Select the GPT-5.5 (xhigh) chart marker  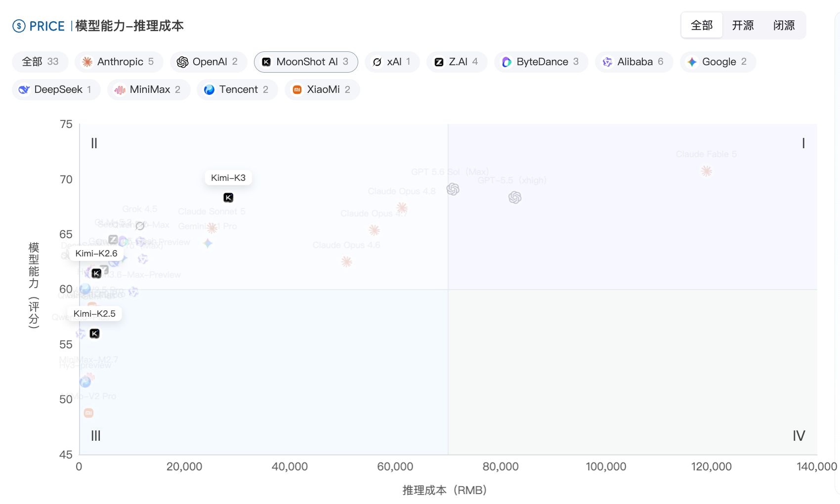pyautogui.click(x=515, y=198)
